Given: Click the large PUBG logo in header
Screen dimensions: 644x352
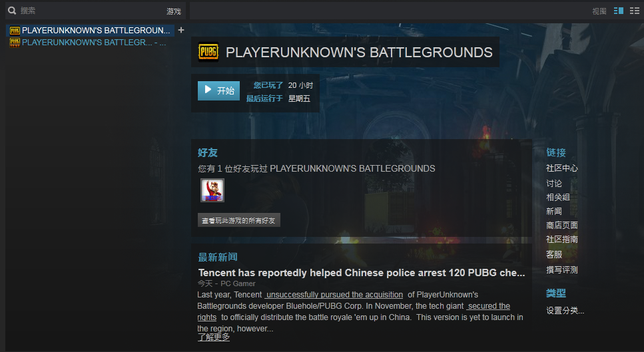Looking at the screenshot, I should click(208, 52).
